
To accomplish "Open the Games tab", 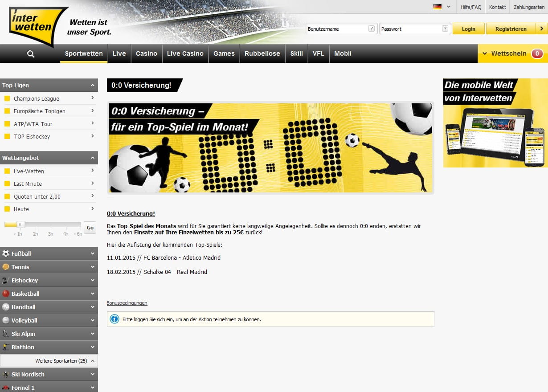I will pos(224,53).
